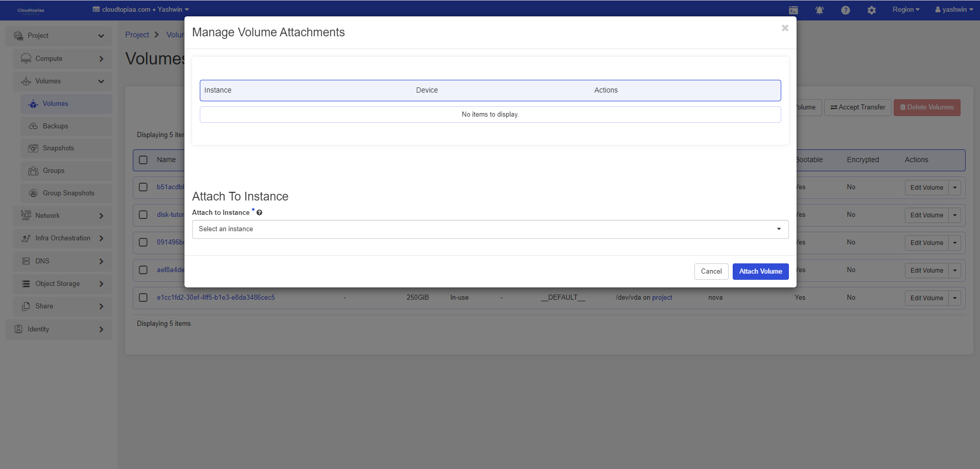The width and height of the screenshot is (980, 469).
Task: Open the Select an instance dropdown
Action: pos(490,229)
